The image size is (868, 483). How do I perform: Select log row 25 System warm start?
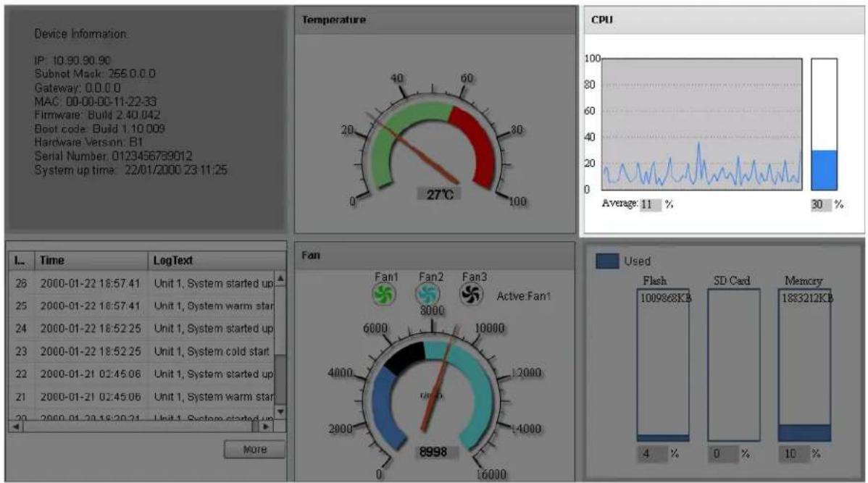[x=142, y=306]
